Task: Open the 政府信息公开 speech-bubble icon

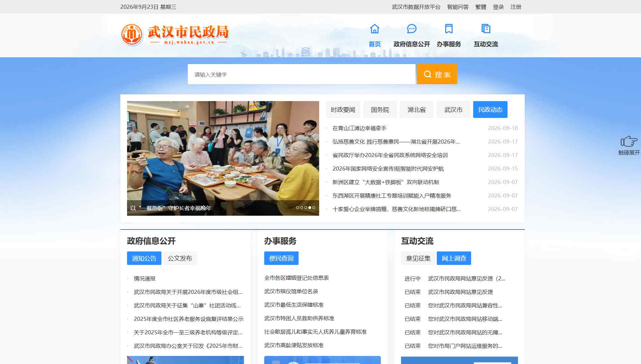Action: [x=411, y=29]
